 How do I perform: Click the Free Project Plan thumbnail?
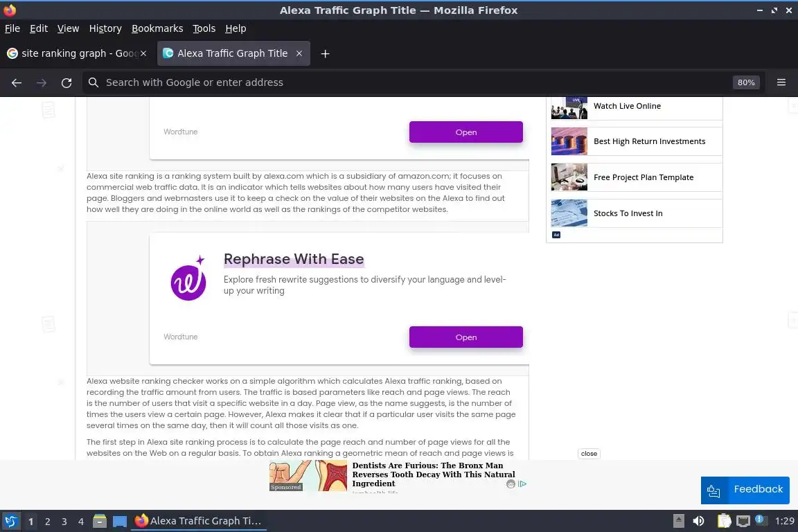click(569, 177)
